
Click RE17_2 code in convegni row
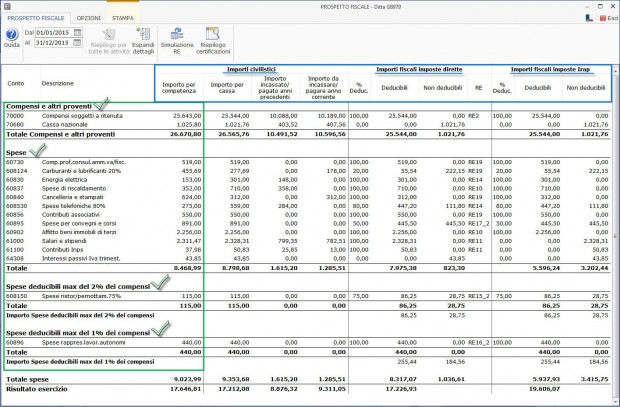(478, 223)
